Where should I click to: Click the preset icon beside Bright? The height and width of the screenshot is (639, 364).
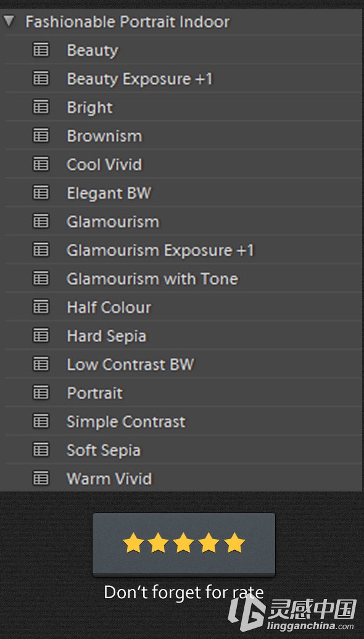[41, 107]
